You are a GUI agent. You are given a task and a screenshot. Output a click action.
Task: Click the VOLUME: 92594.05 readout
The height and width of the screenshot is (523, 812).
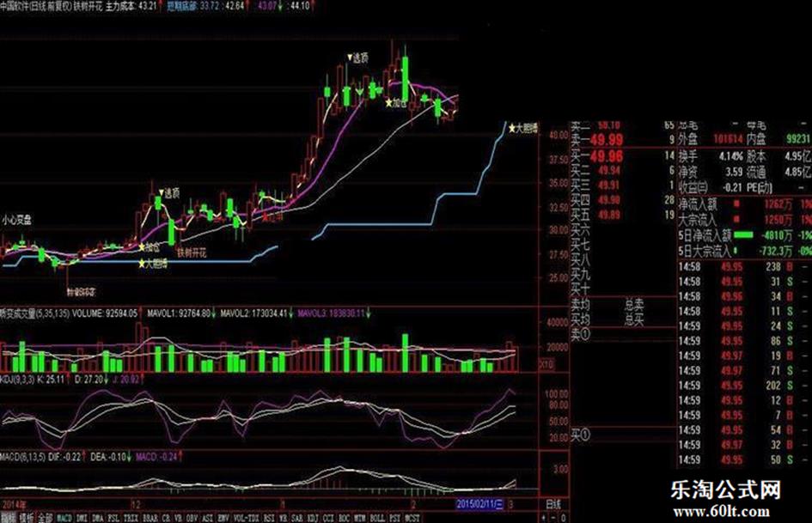pos(105,313)
